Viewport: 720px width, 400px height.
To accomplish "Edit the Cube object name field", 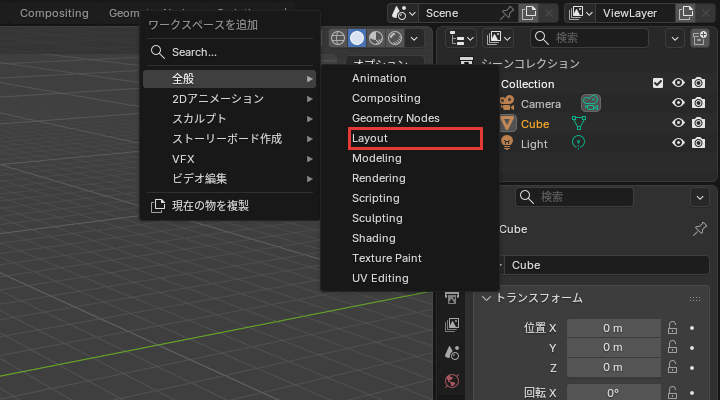I will [x=607, y=265].
